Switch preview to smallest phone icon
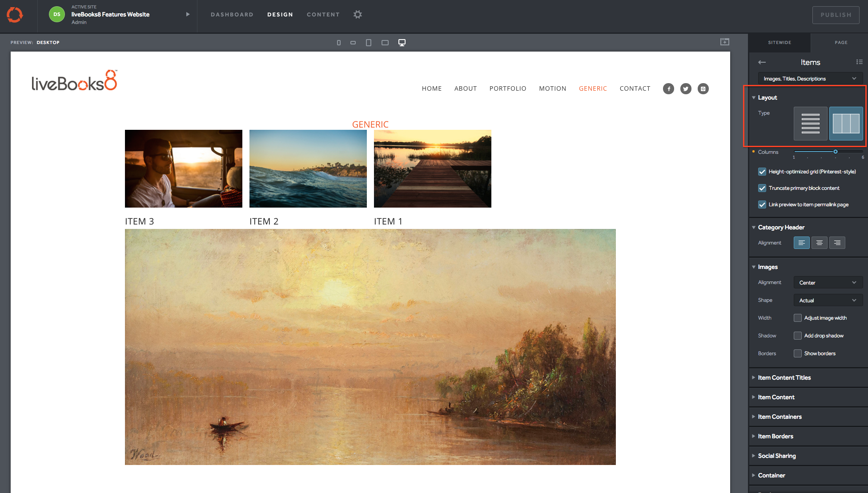The image size is (868, 493). pos(339,43)
